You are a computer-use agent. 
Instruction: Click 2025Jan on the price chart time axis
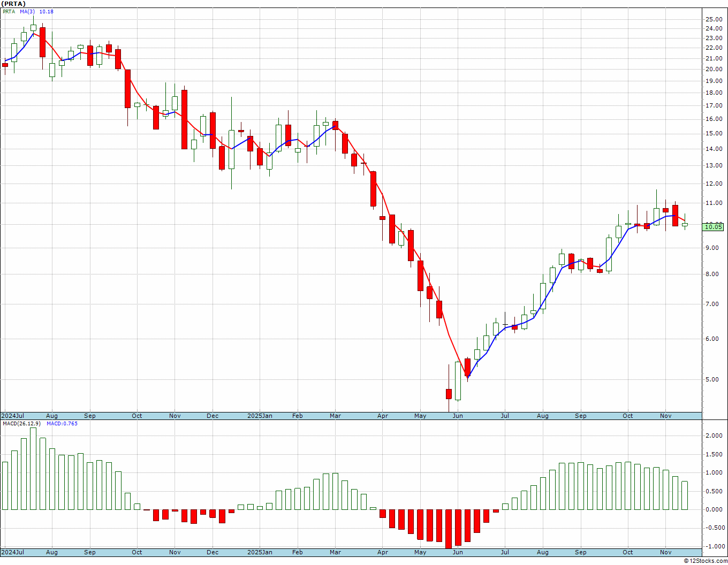[260, 416]
